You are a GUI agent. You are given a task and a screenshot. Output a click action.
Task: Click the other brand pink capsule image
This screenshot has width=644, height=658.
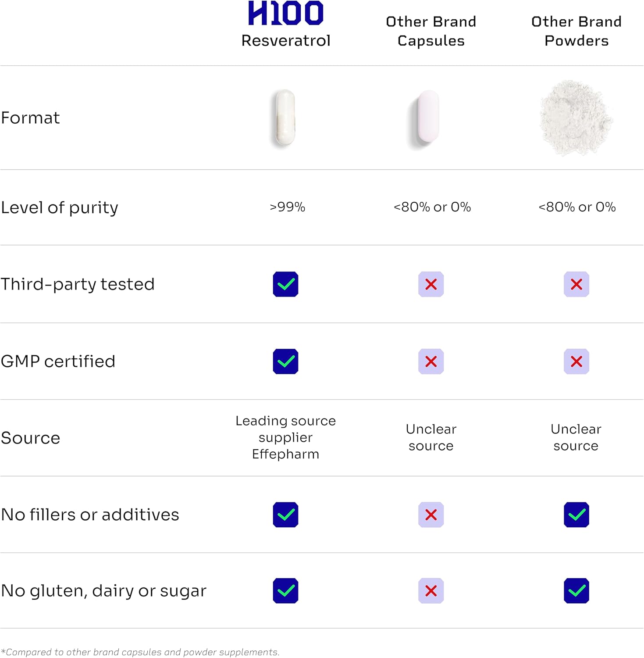click(x=428, y=118)
